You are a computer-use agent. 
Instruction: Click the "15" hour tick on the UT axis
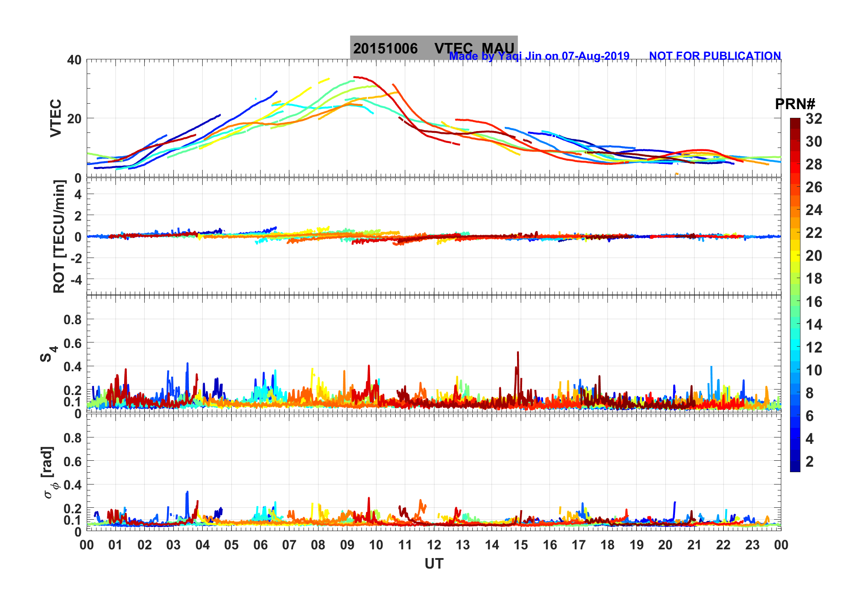pos(521,545)
